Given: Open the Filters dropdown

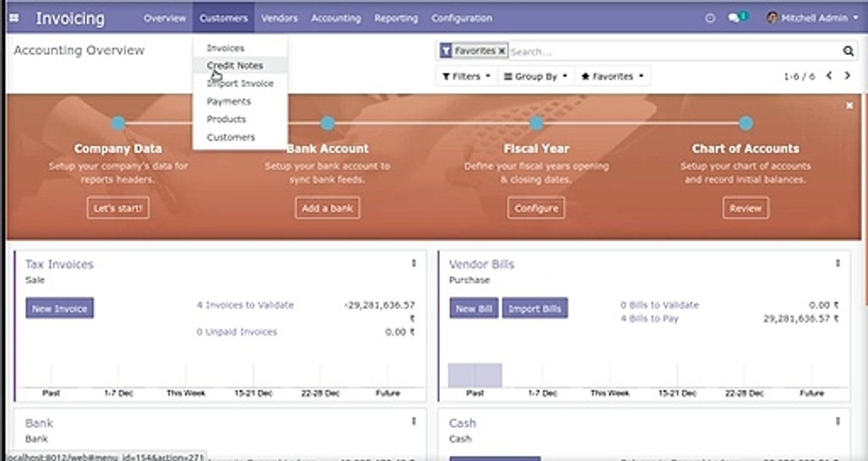Looking at the screenshot, I should tap(466, 76).
